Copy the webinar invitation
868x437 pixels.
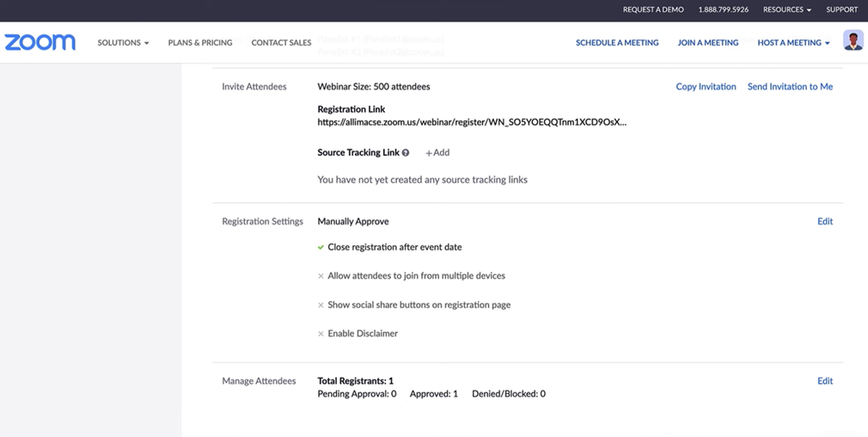706,87
